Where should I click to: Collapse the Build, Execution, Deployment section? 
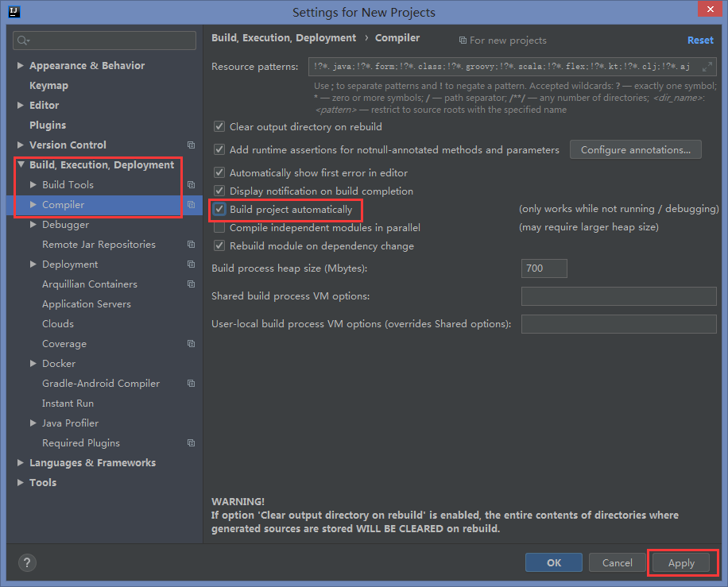point(20,164)
